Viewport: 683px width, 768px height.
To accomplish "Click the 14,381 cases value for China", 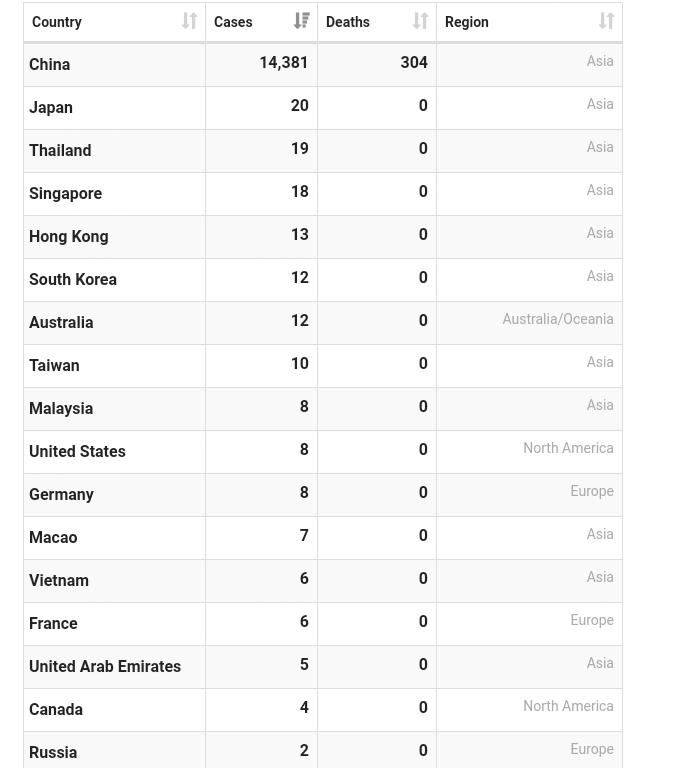I will 283,63.
